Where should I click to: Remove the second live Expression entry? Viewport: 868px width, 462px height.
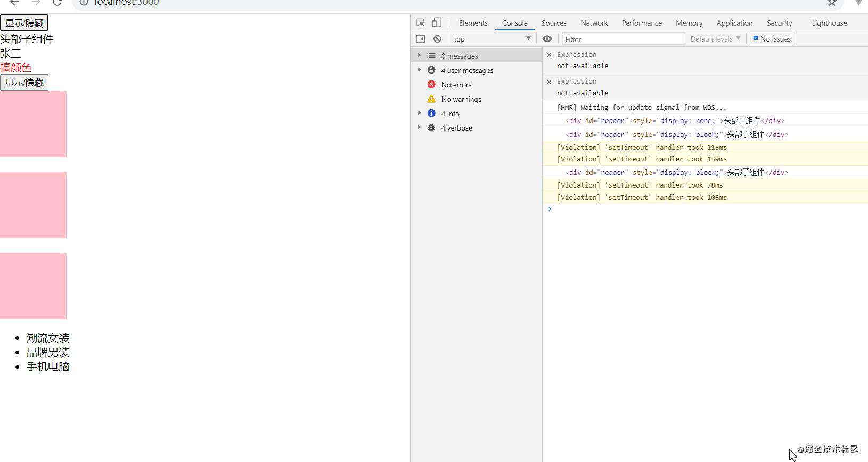[x=549, y=82]
